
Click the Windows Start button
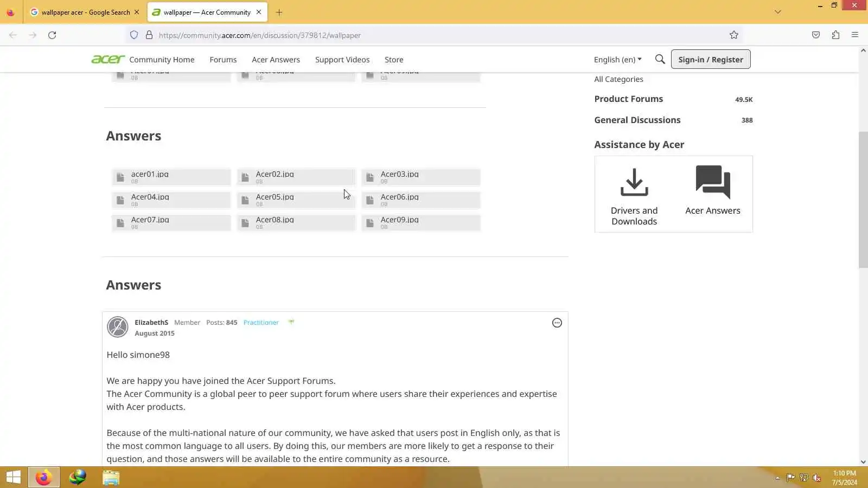coord(13,477)
